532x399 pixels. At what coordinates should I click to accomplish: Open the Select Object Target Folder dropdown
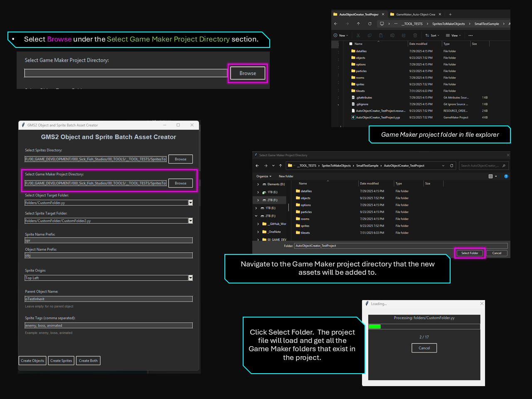tap(190, 203)
